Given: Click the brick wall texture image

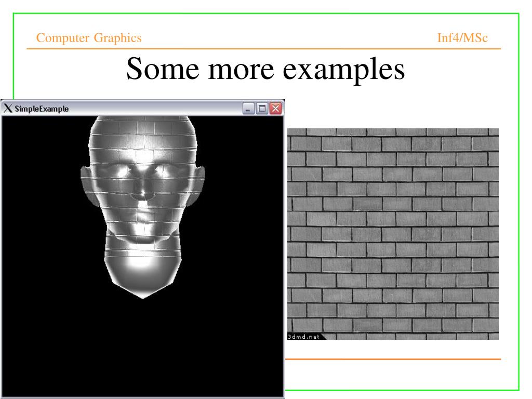Looking at the screenshot, I should click(393, 234).
